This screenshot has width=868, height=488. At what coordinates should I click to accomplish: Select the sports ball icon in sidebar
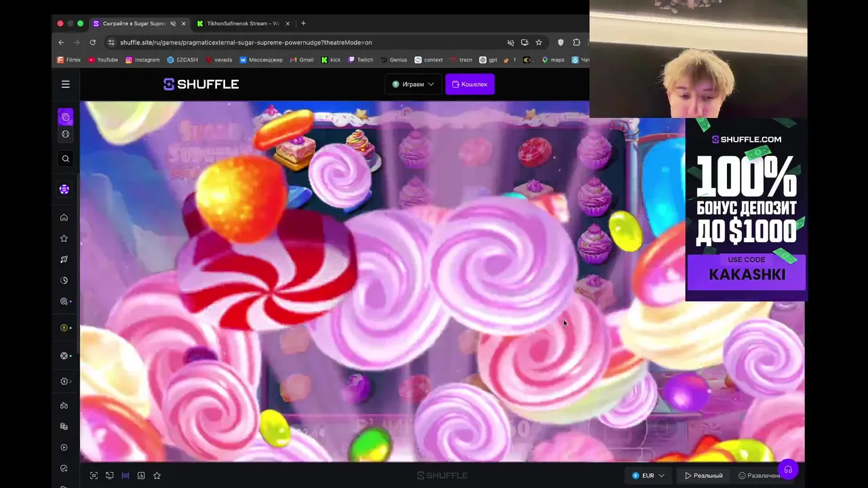point(66,134)
